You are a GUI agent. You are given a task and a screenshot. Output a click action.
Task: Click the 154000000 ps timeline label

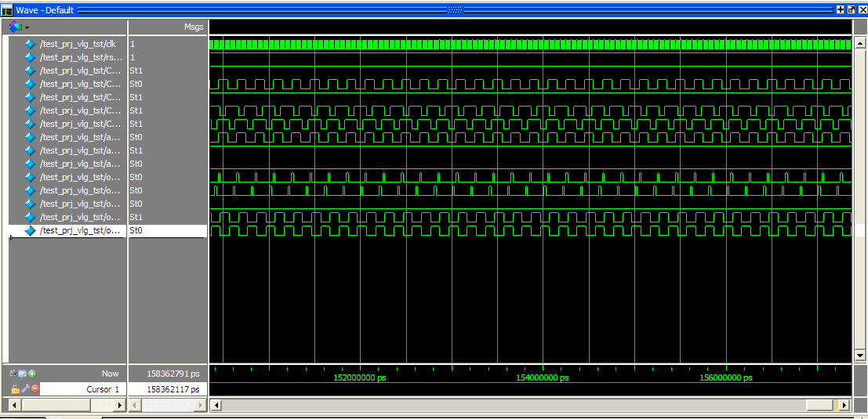(542, 377)
